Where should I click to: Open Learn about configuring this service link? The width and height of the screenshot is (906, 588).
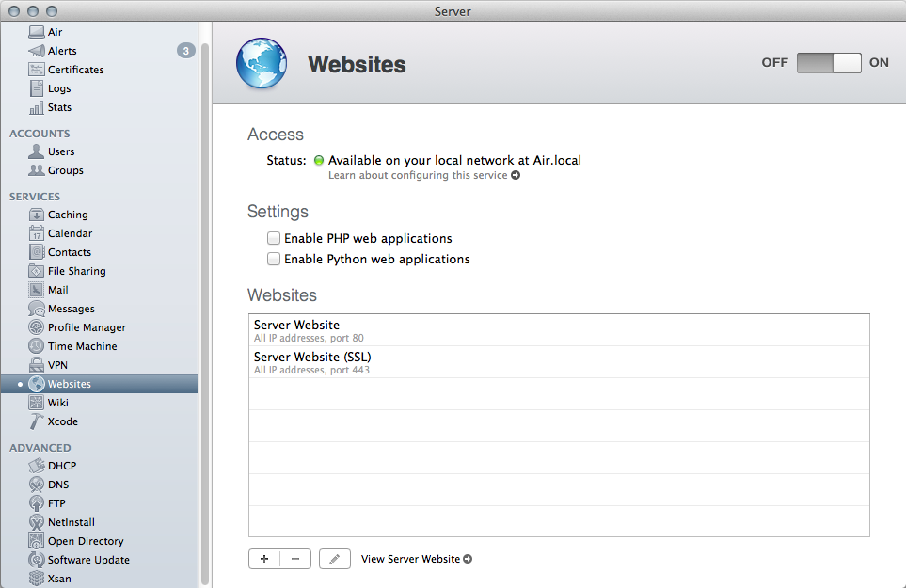(423, 176)
